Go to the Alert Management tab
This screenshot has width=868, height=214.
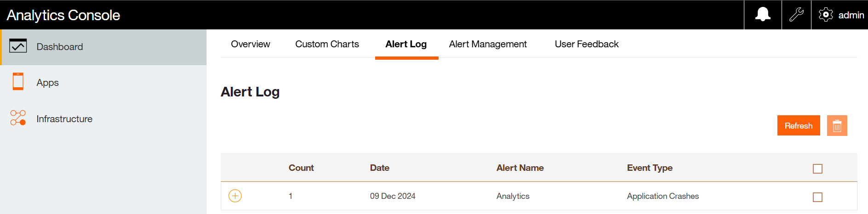(x=488, y=44)
